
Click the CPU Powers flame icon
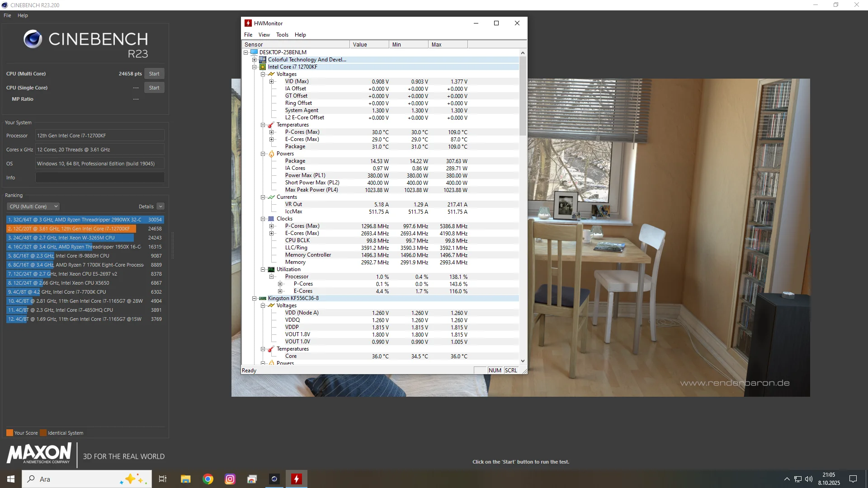coord(271,154)
